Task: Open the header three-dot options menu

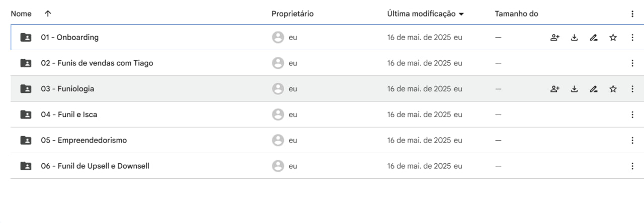Action: pyautogui.click(x=632, y=14)
